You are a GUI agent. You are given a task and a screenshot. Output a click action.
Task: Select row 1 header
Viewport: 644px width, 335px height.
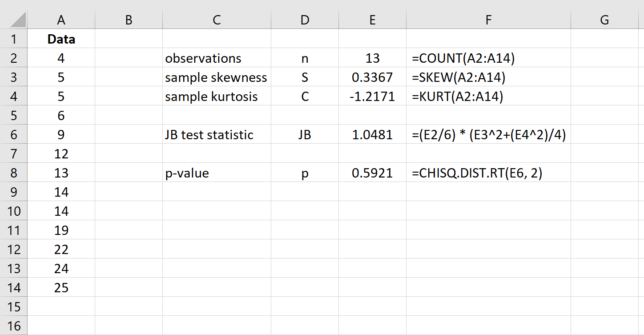point(14,39)
